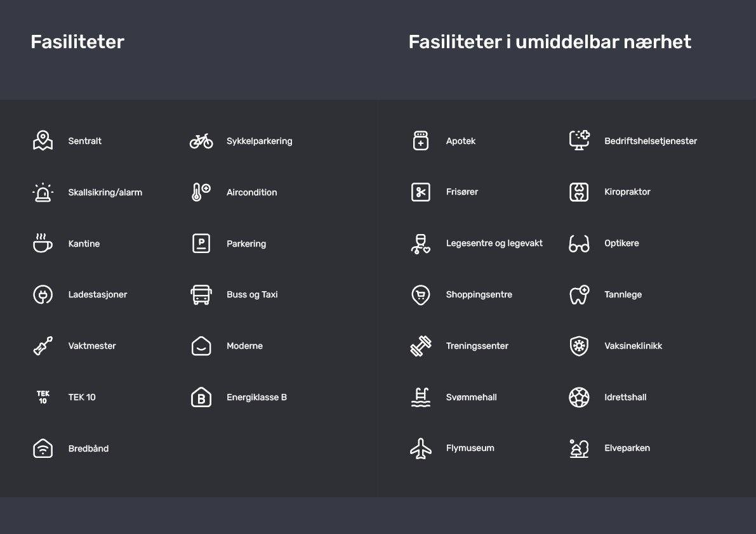
Task: Click the 'Fasiliteter' heading on the left
Action: (77, 42)
